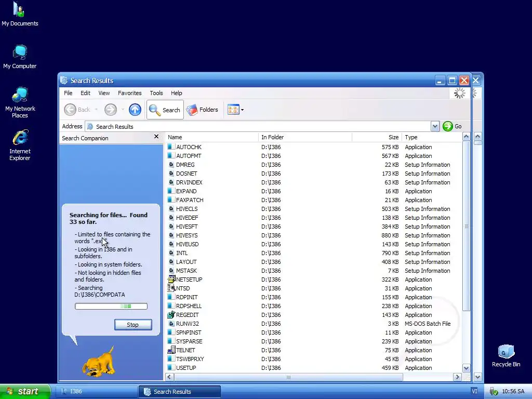The width and height of the screenshot is (532, 399).
Task: Sort results by Size column
Action: [x=377, y=137]
